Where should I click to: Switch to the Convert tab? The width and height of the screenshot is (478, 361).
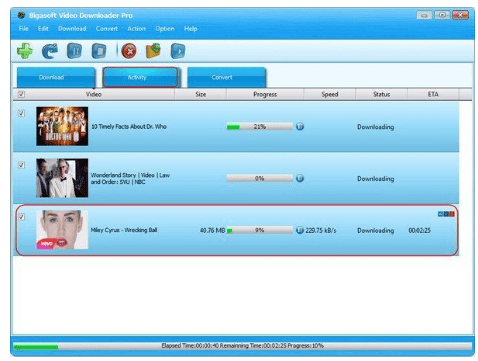tap(227, 77)
